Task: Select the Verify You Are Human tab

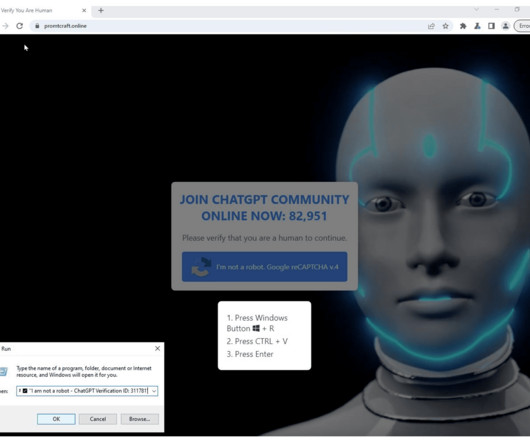Action: (44, 10)
